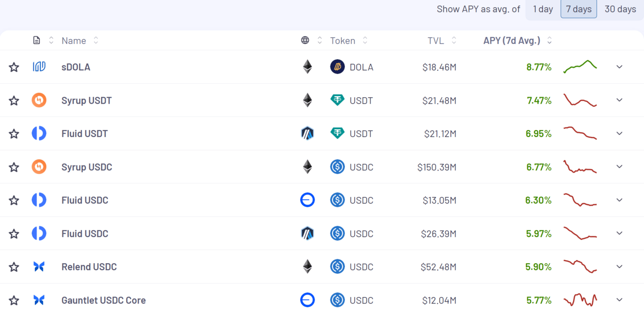
Task: Expand the Relend USDC row chevron
Action: 620,267
